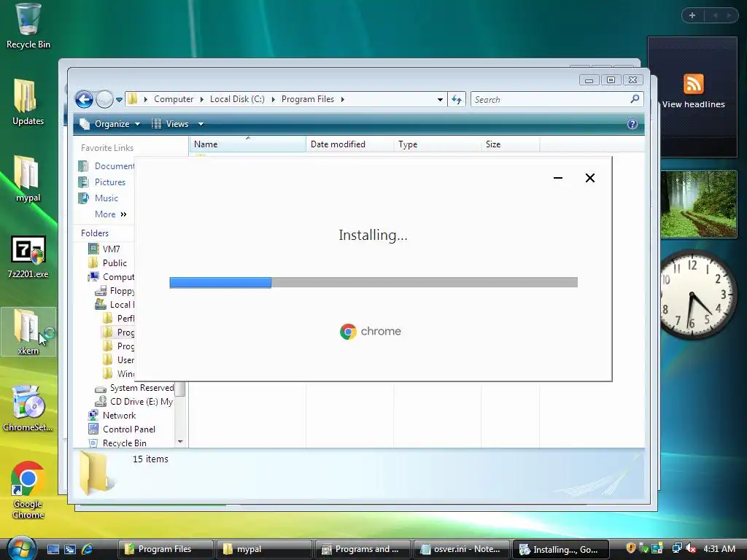
Task: Close the Chrome installer dialog
Action: [589, 178]
